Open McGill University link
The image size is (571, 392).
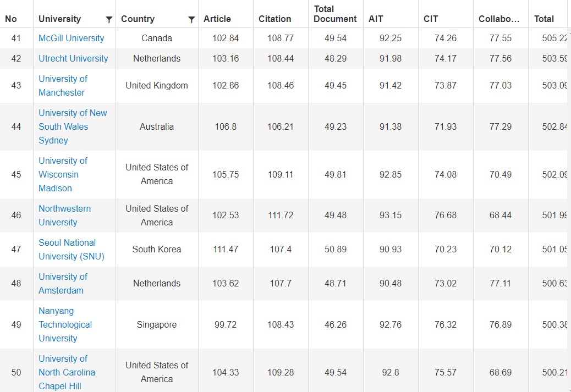71,38
